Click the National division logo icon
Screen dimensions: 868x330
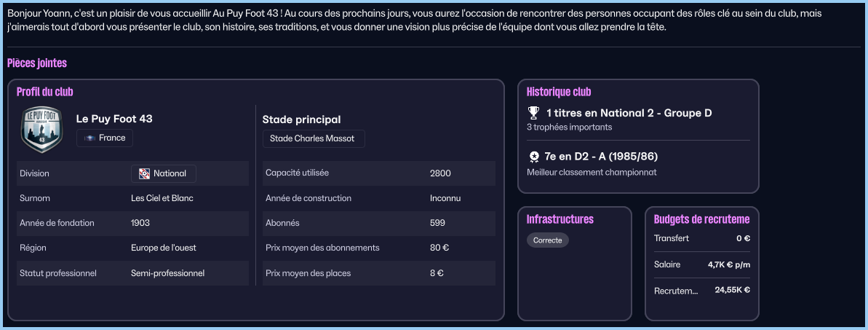(x=144, y=173)
